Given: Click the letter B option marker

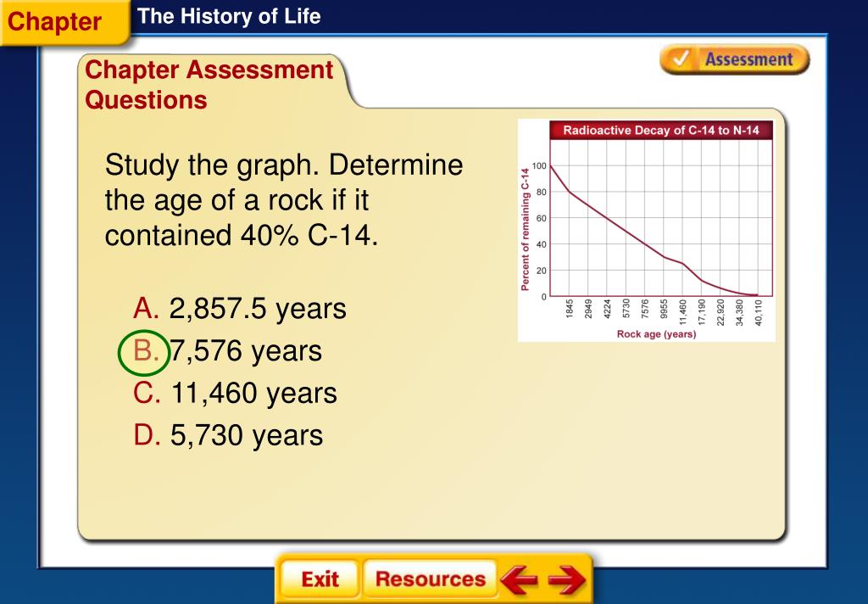Looking at the screenshot, I should click(x=144, y=352).
